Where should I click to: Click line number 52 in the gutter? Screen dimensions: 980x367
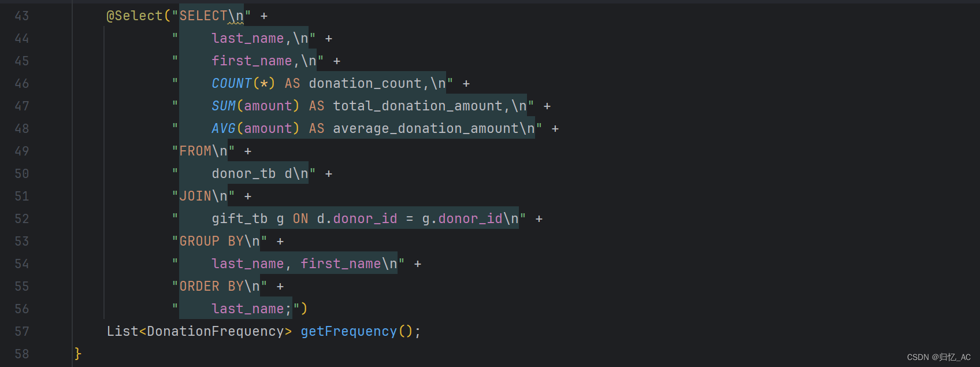coord(22,219)
